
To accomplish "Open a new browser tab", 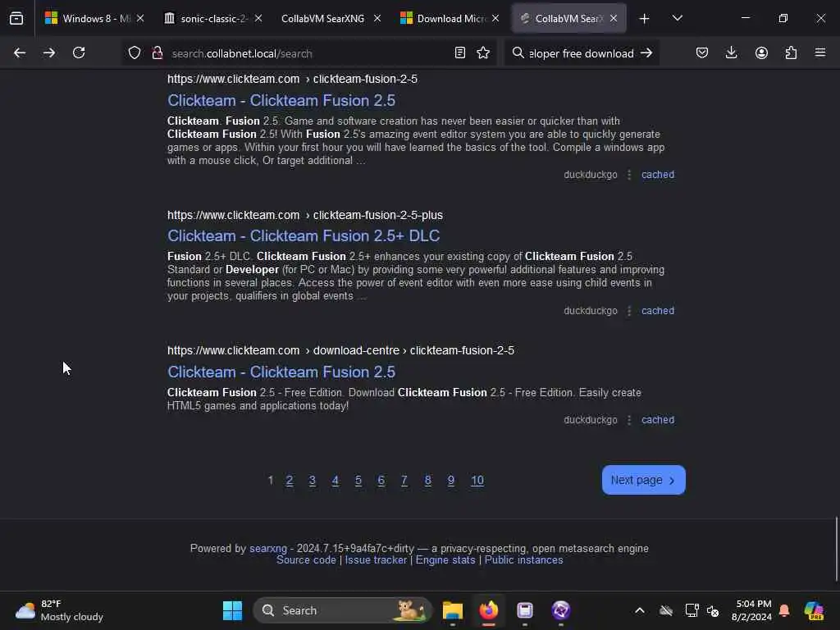I will coord(645,19).
